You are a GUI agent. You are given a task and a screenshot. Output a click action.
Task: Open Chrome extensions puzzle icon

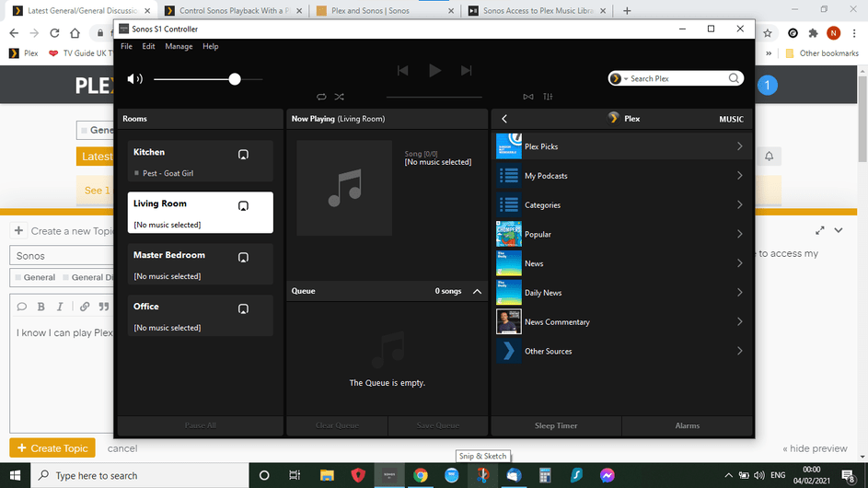point(813,33)
